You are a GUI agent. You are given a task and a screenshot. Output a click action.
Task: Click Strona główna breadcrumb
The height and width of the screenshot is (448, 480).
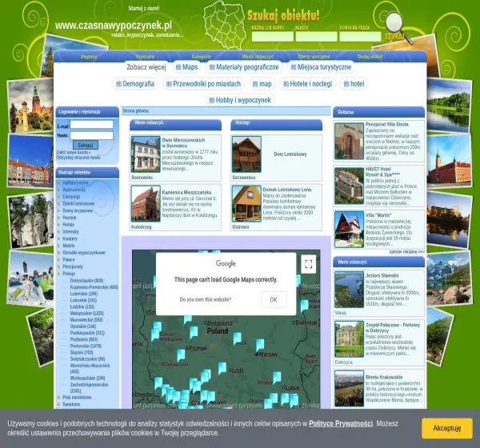[136, 111]
